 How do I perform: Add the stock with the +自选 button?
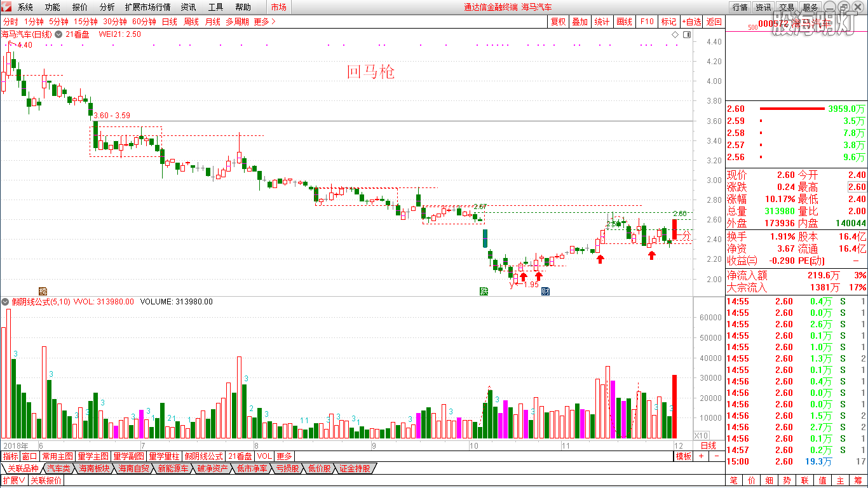[x=691, y=22]
